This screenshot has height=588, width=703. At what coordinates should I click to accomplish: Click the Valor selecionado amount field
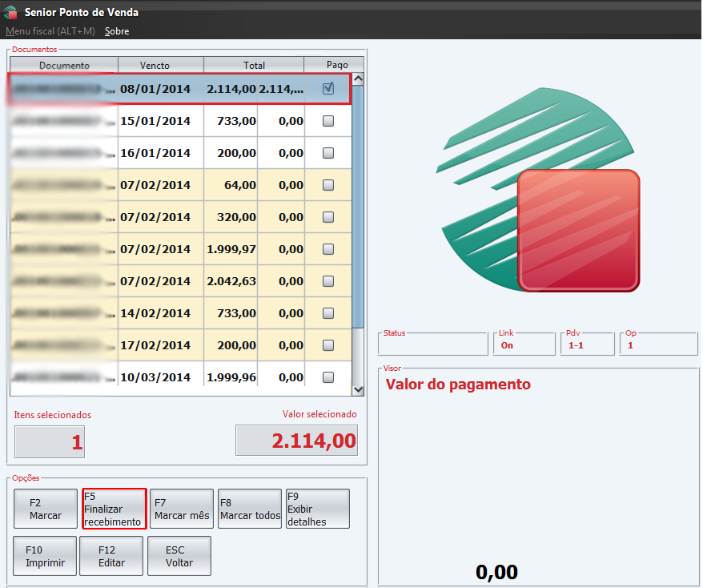point(296,441)
